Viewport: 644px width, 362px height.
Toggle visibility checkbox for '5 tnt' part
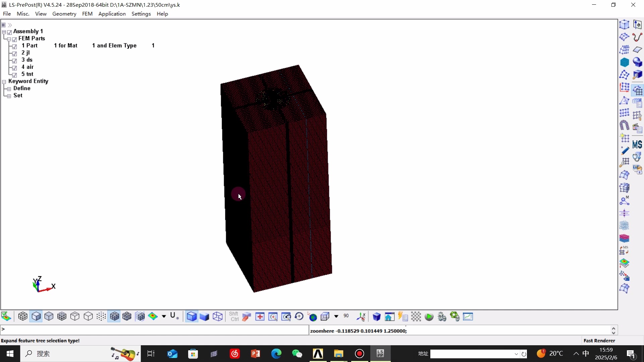(x=14, y=75)
